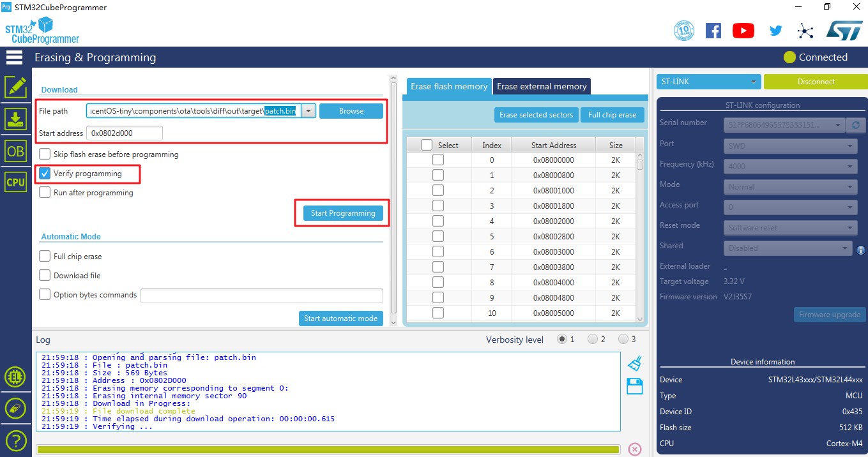Open the Shared Disabled dropdown
Viewport: 868px width, 457px height.
pyautogui.click(x=788, y=248)
